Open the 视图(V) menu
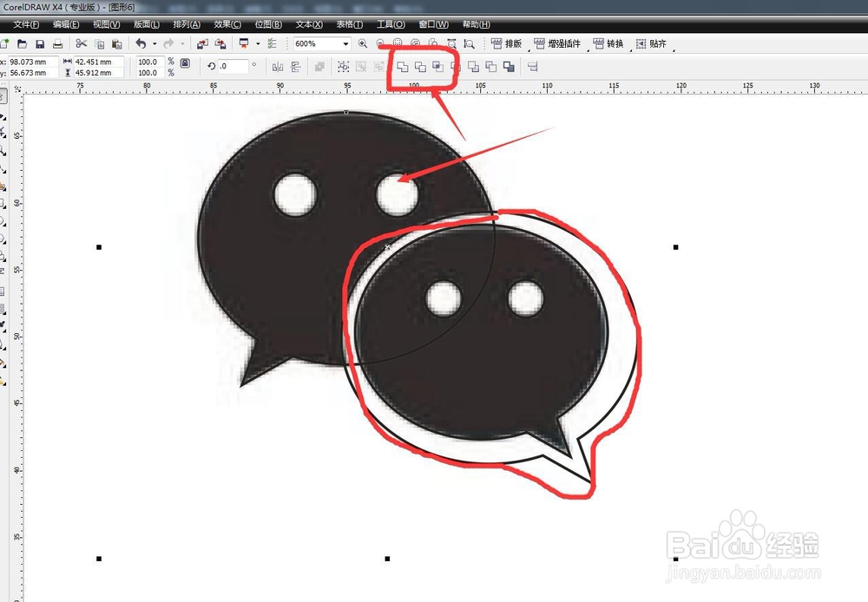This screenshot has width=868, height=602. point(106,24)
